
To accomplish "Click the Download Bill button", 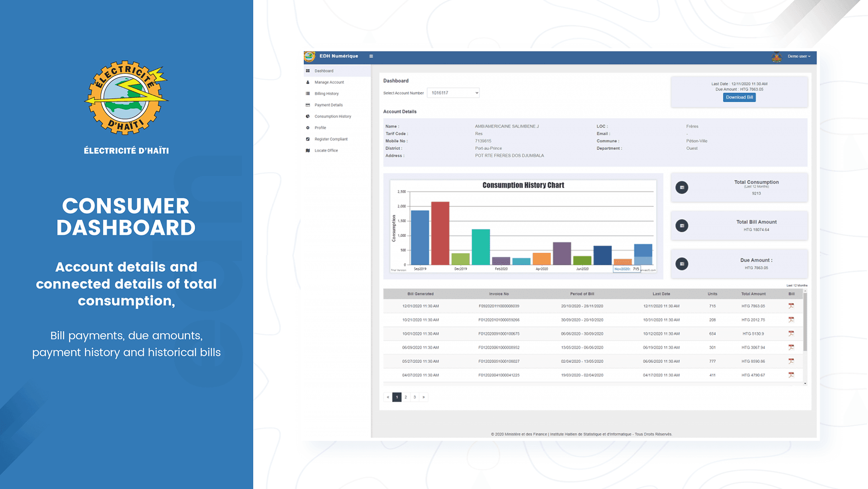I will coord(739,97).
